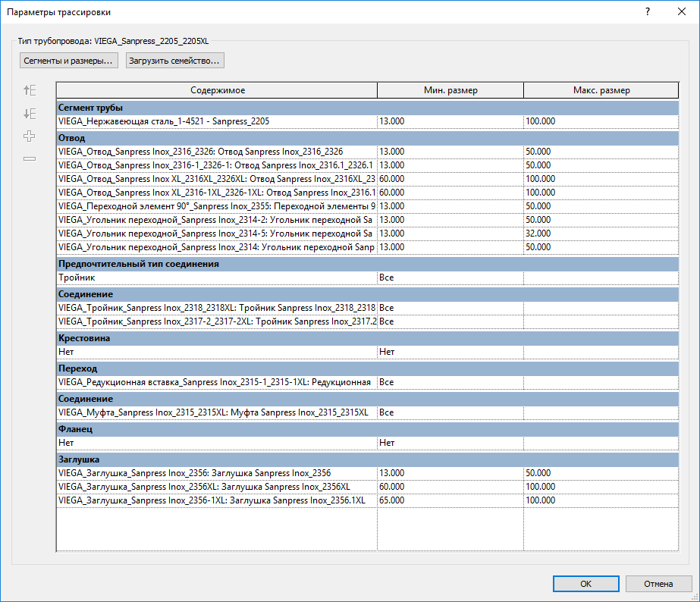Screen dimensions: 700x602
Task: Select the max size 32.000 cell
Action: tap(601, 234)
